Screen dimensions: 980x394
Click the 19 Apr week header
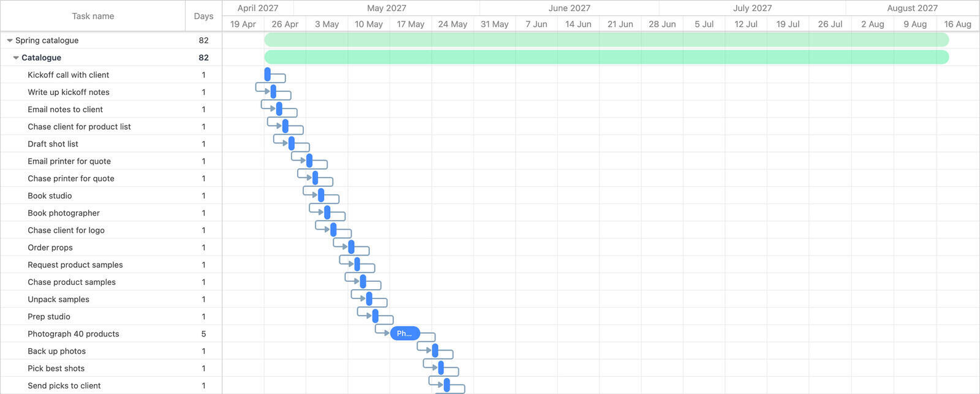pyautogui.click(x=243, y=24)
